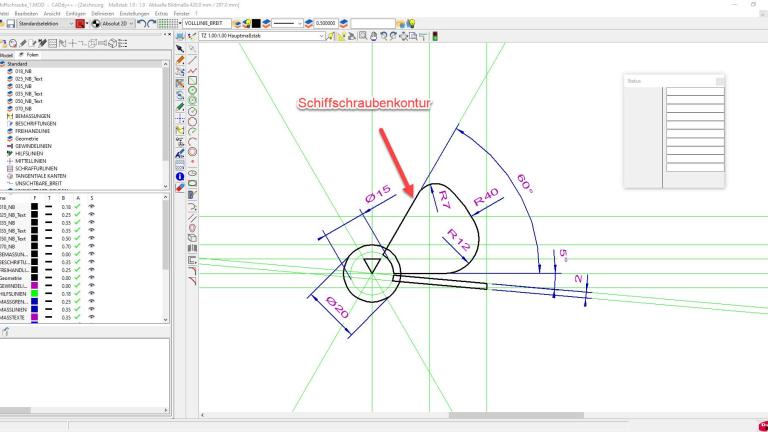This screenshot has height=432, width=768.
Task: Open the Bearbeiten menu
Action: coord(26,14)
